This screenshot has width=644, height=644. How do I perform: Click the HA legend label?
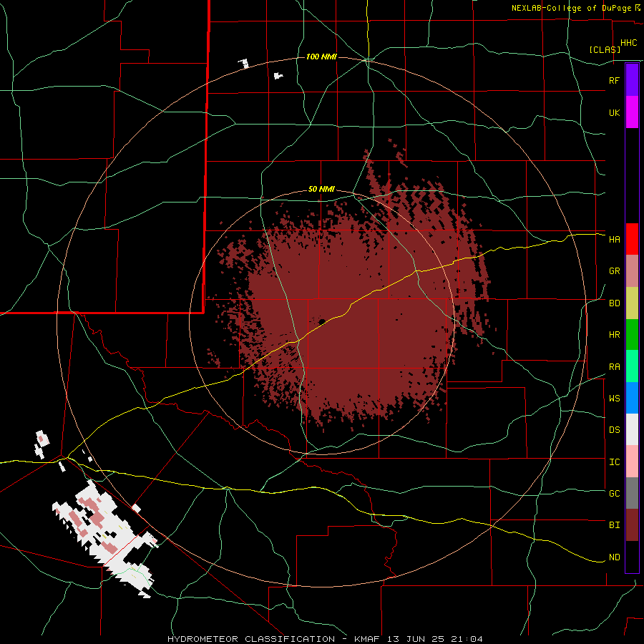click(x=615, y=240)
